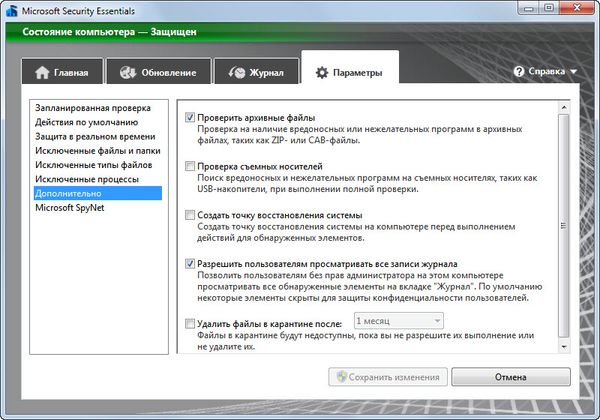Click the Отмена button
Viewport: 600px width, 420px height.
[x=511, y=377]
